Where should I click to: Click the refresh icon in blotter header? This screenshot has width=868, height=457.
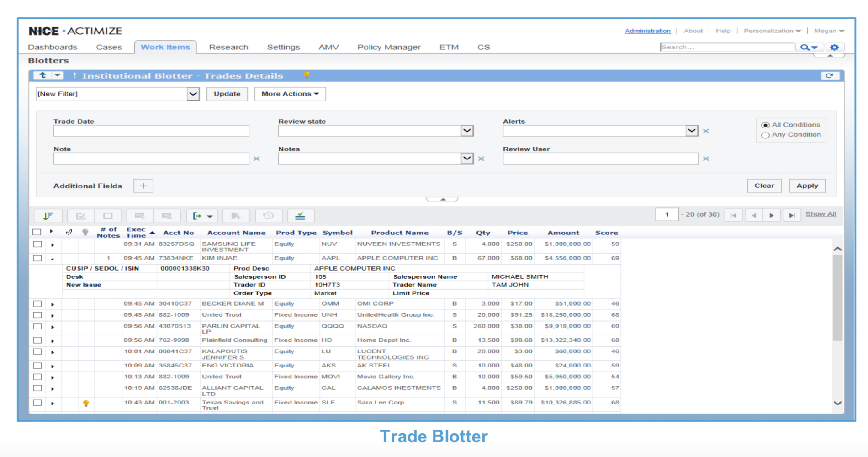pos(829,76)
